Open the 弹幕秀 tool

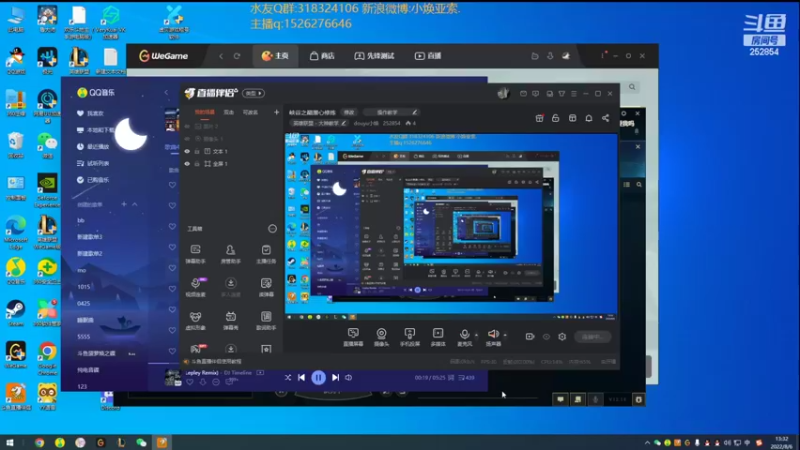click(230, 320)
